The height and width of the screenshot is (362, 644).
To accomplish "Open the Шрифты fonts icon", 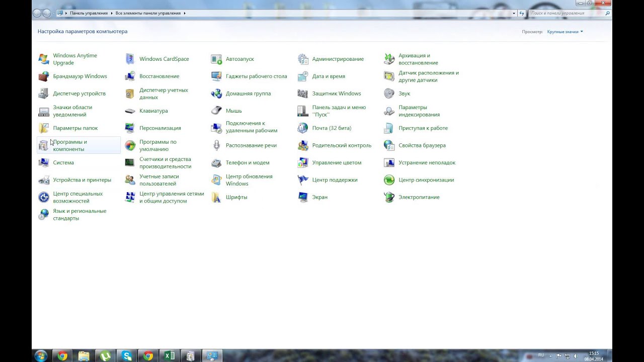I will [x=216, y=197].
